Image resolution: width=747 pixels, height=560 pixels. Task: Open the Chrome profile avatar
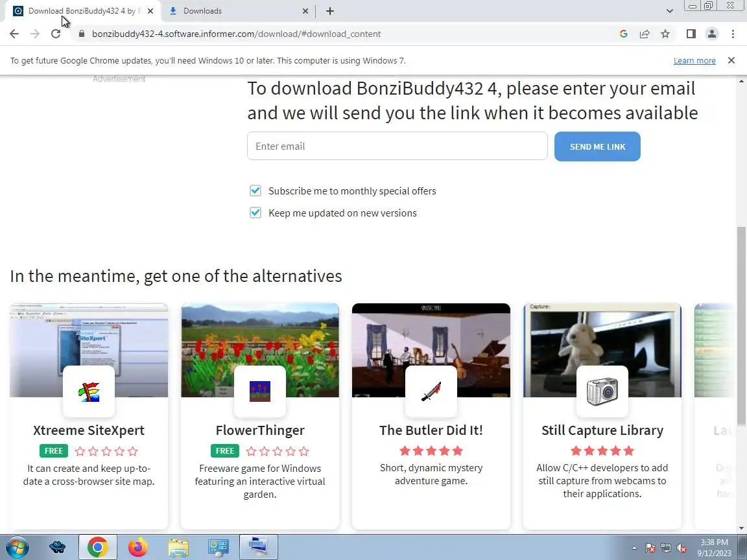(x=712, y=34)
